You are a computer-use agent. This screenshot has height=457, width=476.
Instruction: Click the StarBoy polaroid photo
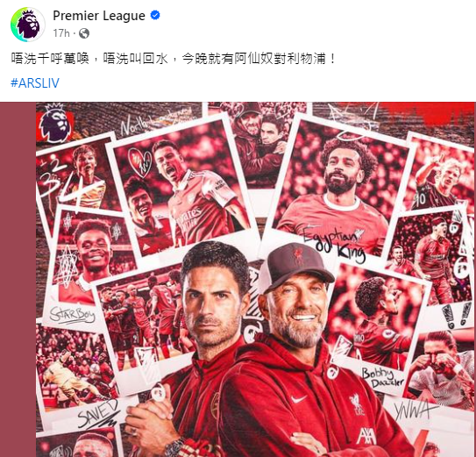(x=83, y=267)
